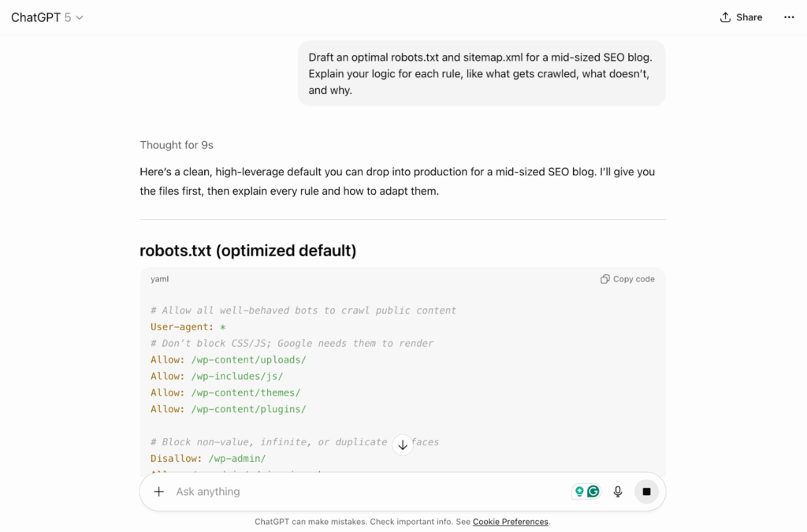Click the Grammarly G icon

pos(593,492)
